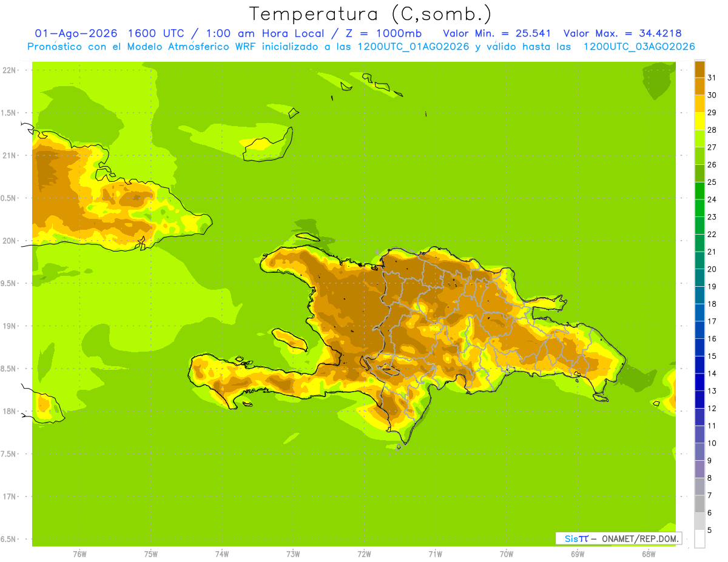Pick the yellow swatch between 28 and 29
The image size is (728, 562).
click(699, 121)
